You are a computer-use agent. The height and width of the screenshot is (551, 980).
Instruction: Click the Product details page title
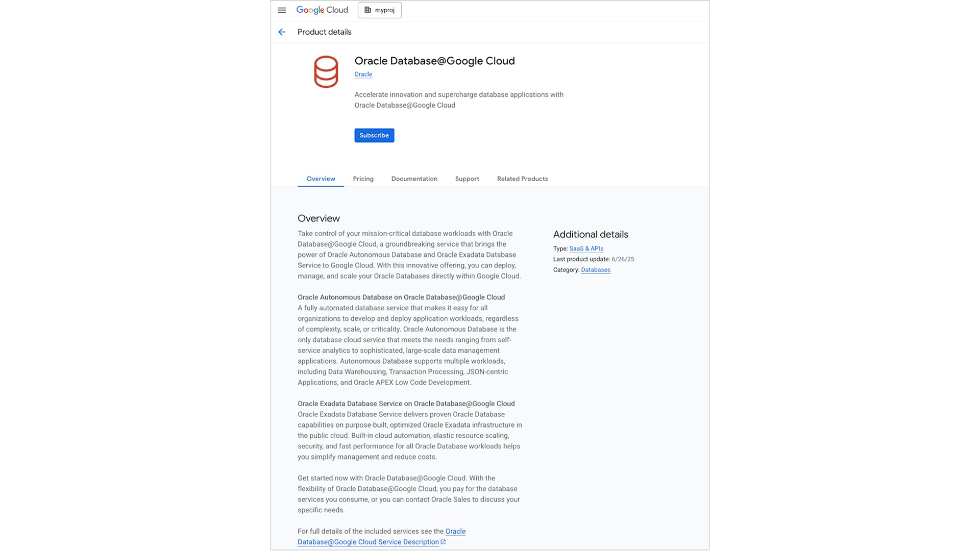pos(324,32)
